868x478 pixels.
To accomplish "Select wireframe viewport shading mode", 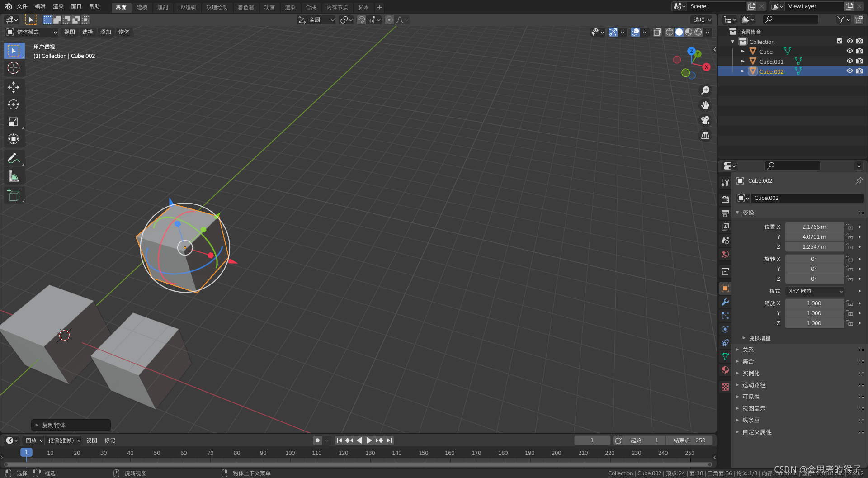I will click(x=670, y=32).
